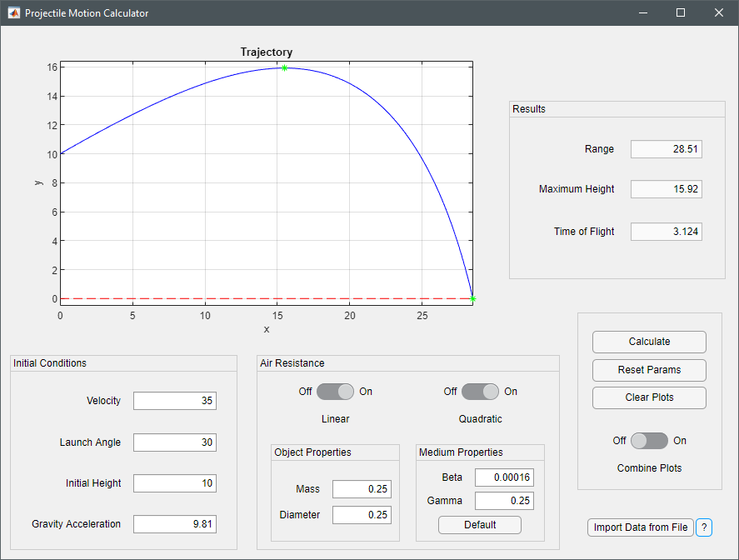Select the Mass input field
The height and width of the screenshot is (560, 739).
362,489
